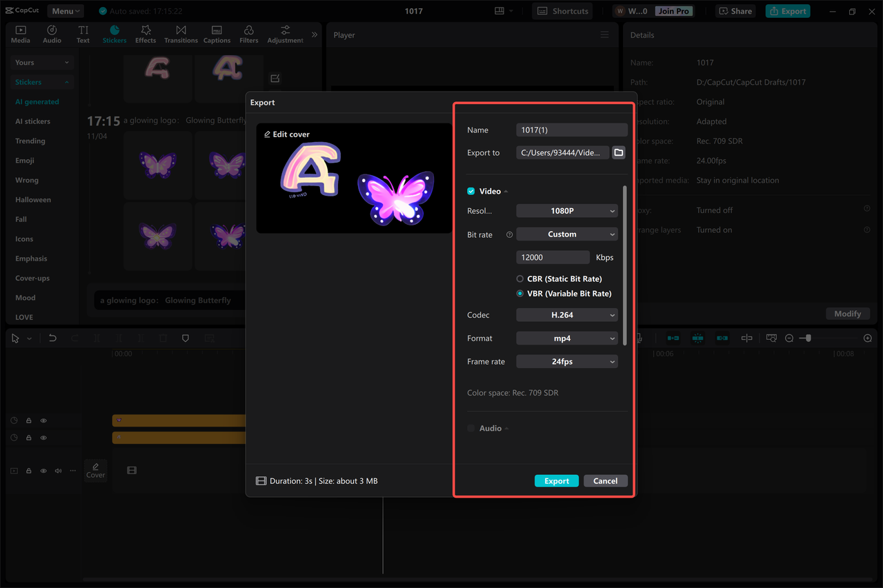
Task: Click the three-dot more icon on main track
Action: tap(73, 471)
